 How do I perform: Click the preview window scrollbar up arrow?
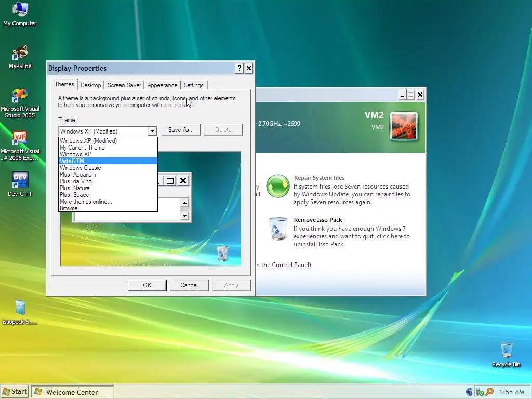point(184,203)
